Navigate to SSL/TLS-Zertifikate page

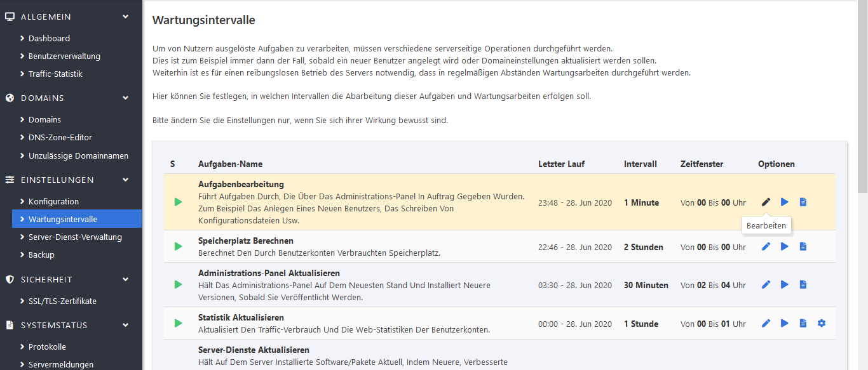point(62,301)
